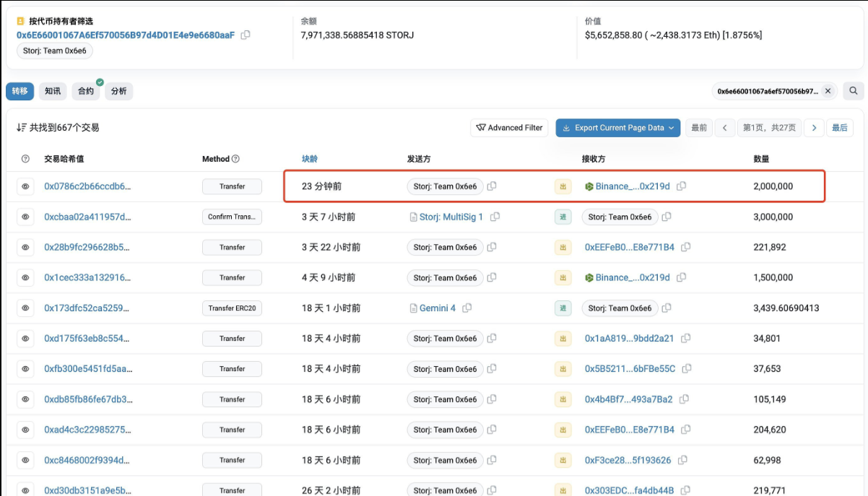Switch to the 分析 tab

119,91
